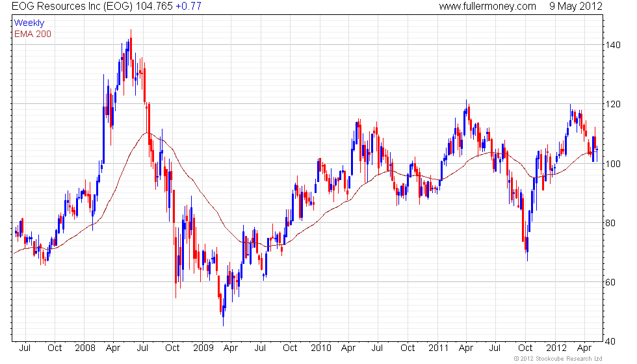Click the +0.77 change value
The height and width of the screenshot is (364, 637).
[x=188, y=6]
